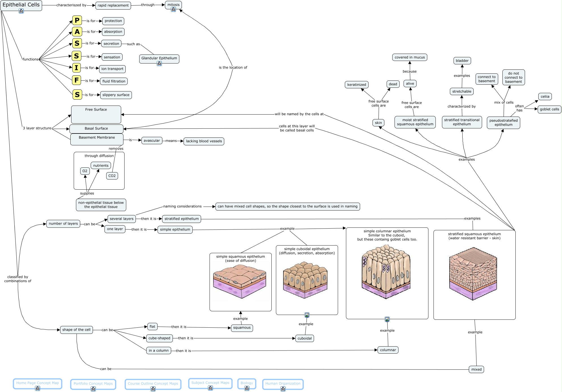The image size is (562, 392).
Task: Select the yellow P letter node
Action: tap(77, 20)
